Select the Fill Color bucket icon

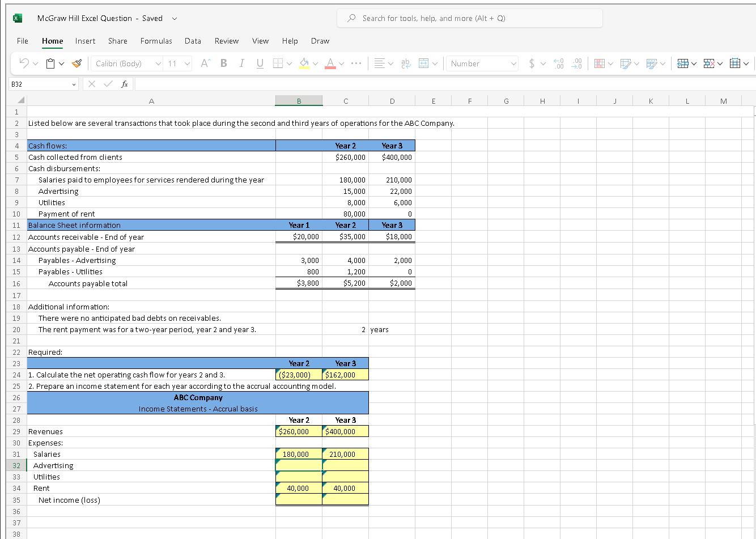click(x=304, y=63)
